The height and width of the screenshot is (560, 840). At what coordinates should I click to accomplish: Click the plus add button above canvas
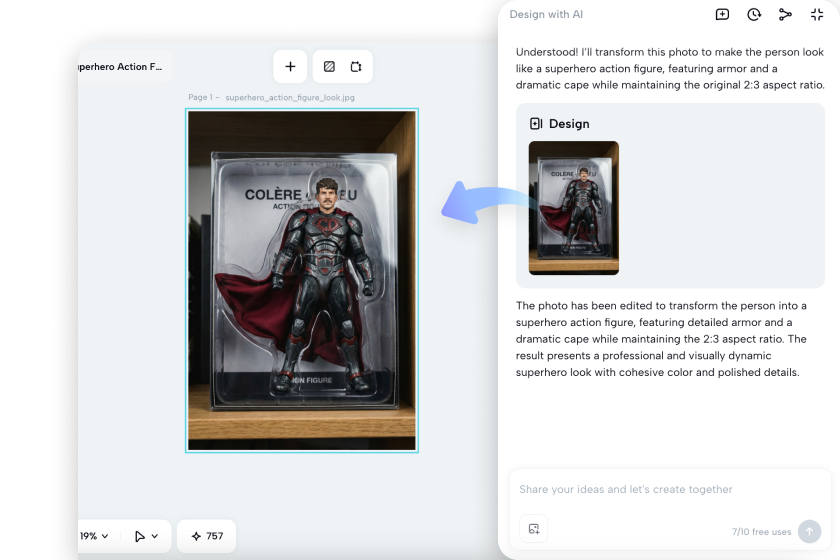tap(290, 67)
